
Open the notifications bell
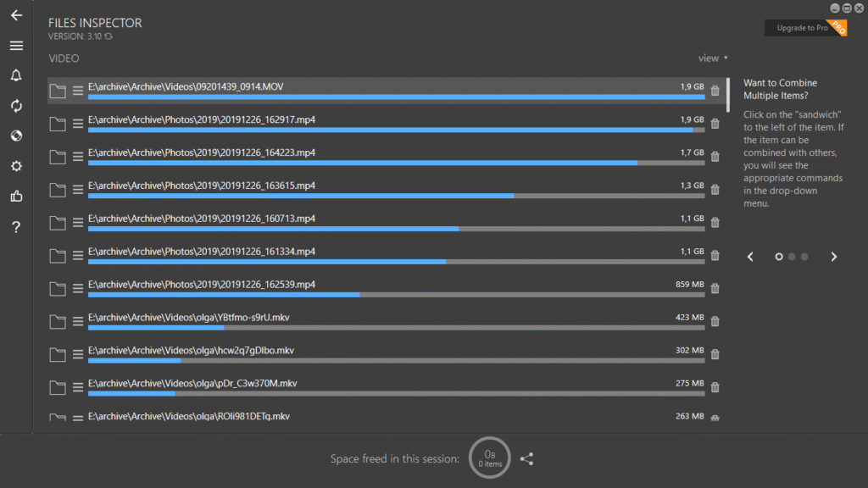point(16,76)
